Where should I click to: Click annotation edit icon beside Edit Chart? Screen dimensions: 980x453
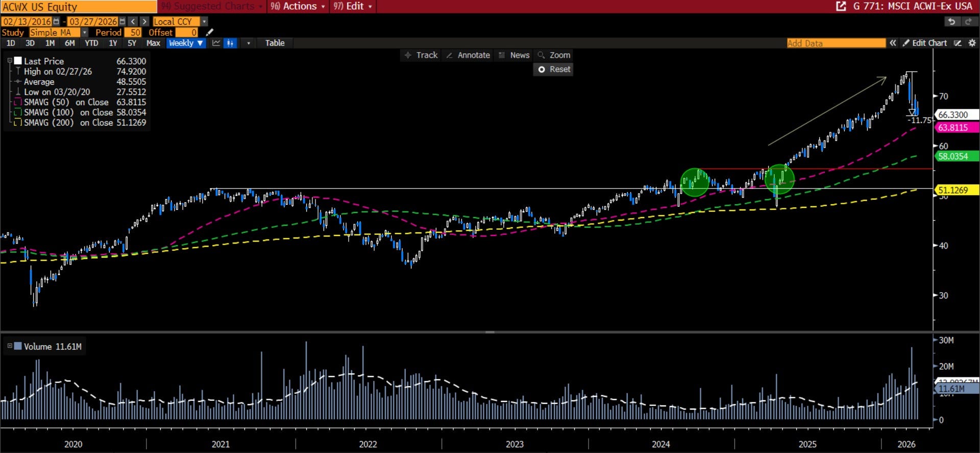click(x=958, y=43)
